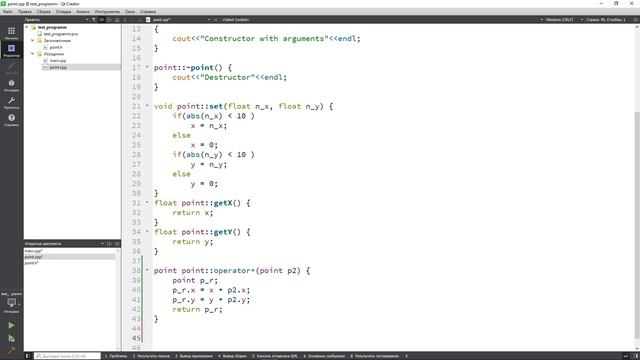Open the Select Symbol dropdown

(236, 20)
